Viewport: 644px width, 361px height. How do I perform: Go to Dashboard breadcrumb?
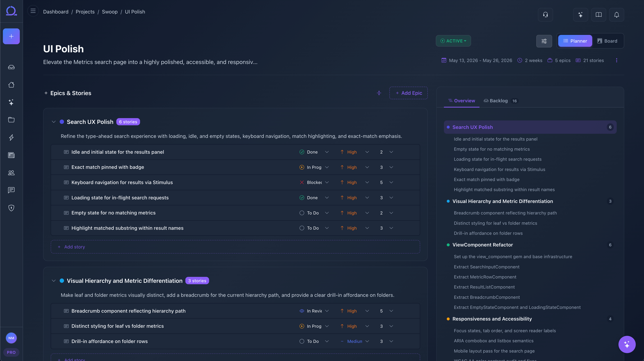point(56,12)
